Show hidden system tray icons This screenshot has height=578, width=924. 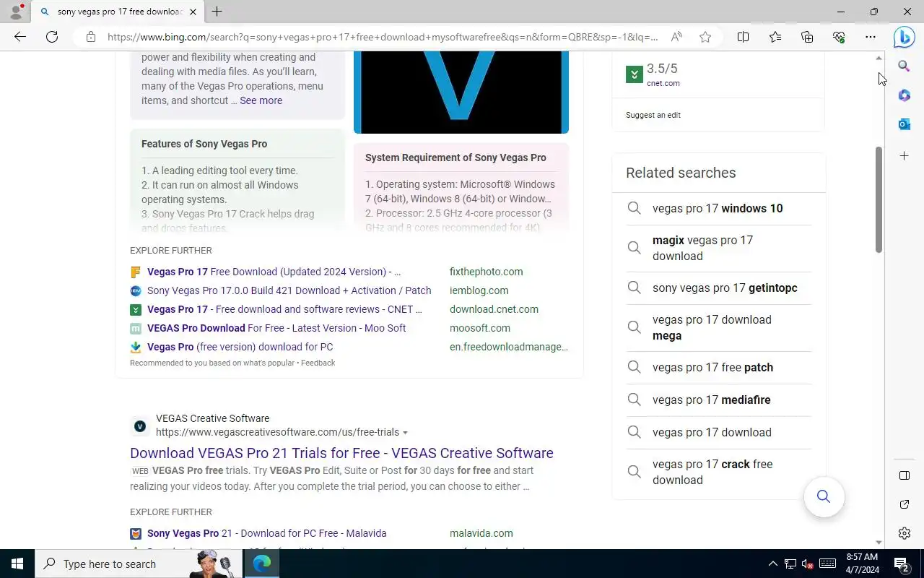(x=772, y=564)
